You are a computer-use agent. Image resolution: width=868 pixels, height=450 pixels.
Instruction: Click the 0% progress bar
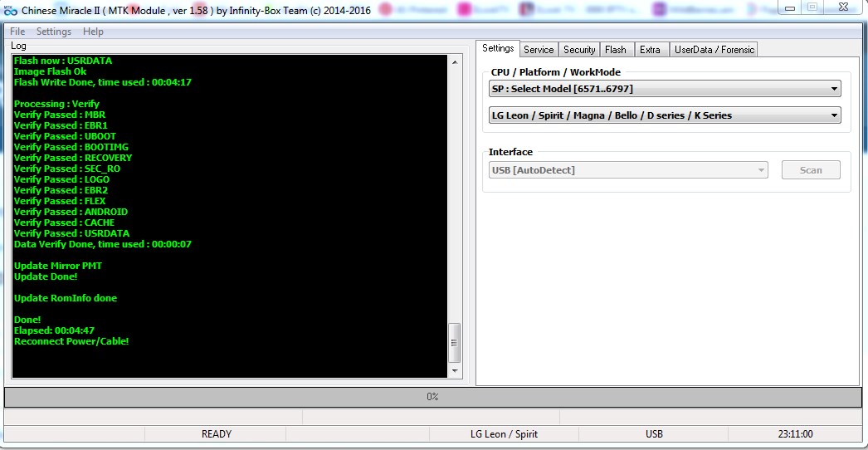pyautogui.click(x=432, y=397)
